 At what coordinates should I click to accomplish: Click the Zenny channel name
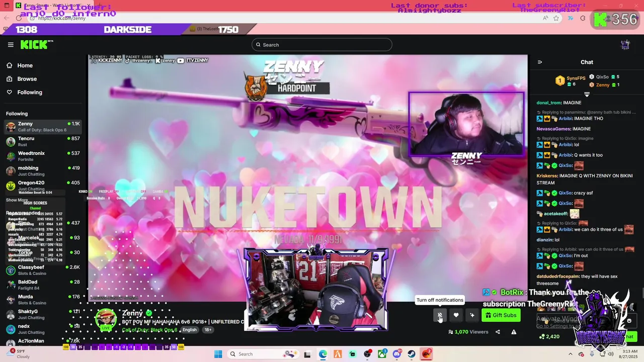tap(132, 313)
